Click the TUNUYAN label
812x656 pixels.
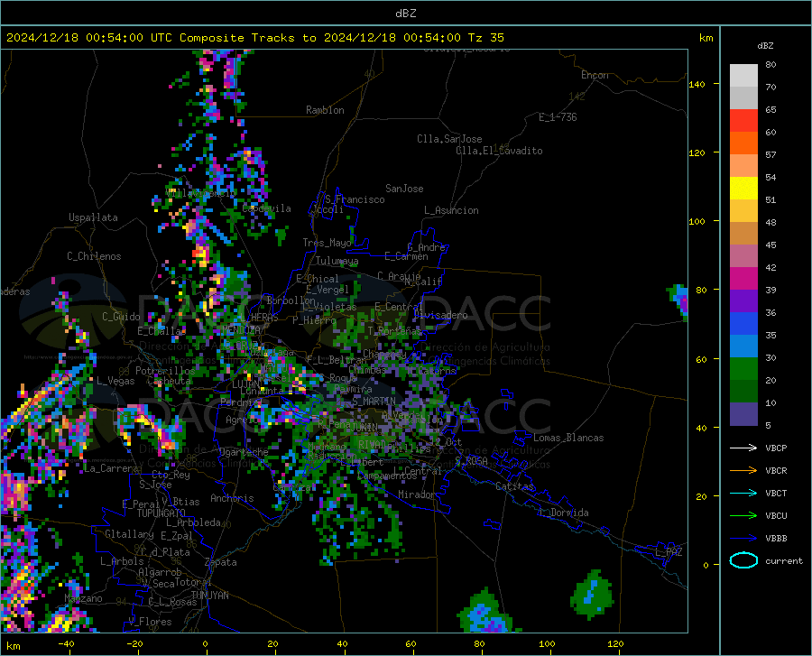tap(209, 596)
